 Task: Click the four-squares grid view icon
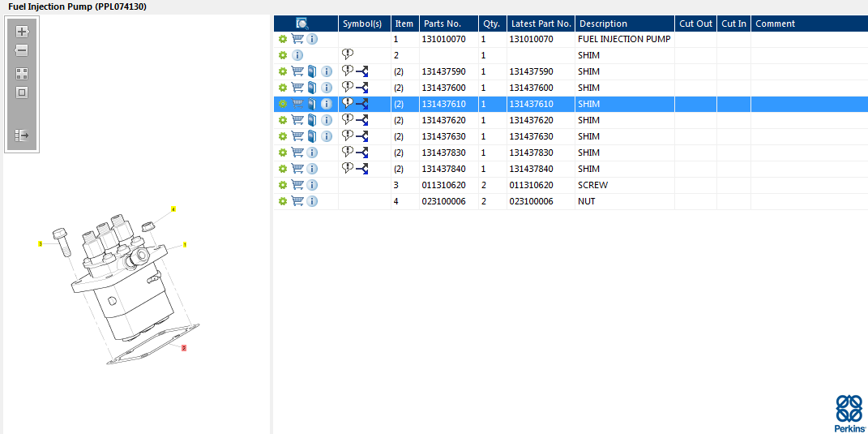22,73
